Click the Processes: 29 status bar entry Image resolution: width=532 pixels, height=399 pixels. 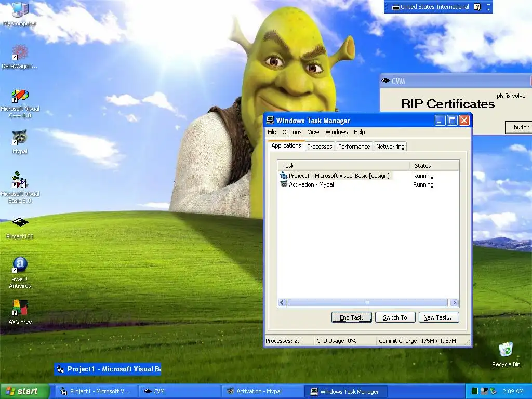point(283,341)
